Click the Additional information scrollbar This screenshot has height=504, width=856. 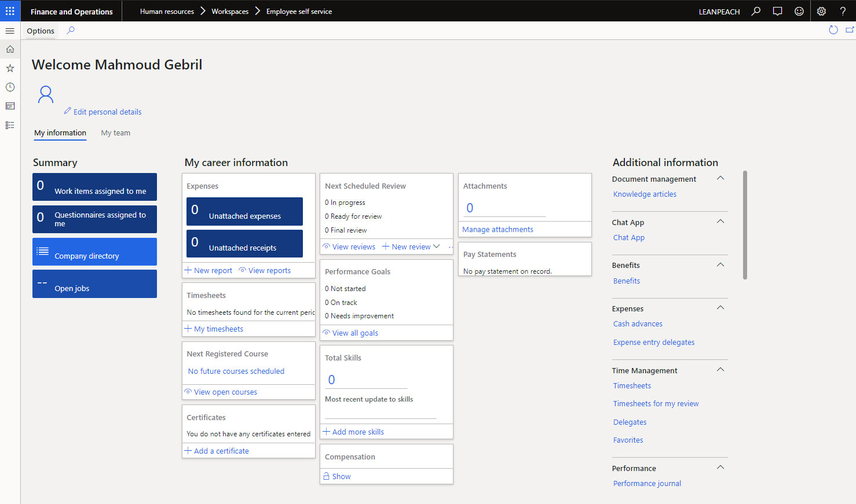pyautogui.click(x=745, y=225)
